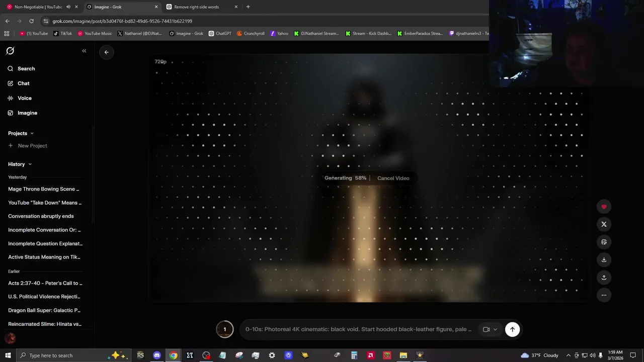Open Calculator from taskbar
Screen dimensions: 644x362
click(354, 355)
